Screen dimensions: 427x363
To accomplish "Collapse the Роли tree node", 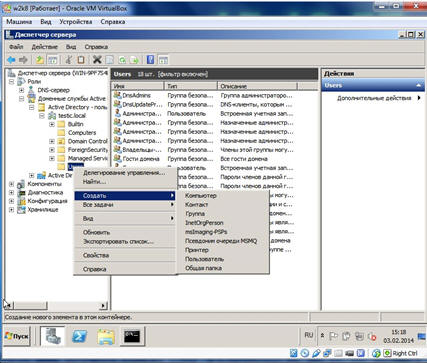I will (12, 81).
